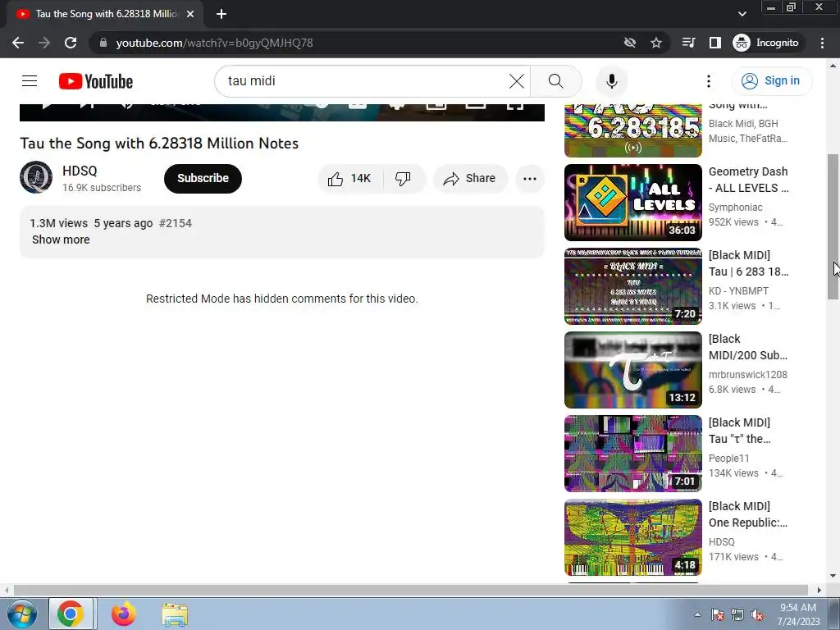This screenshot has width=840, height=630.
Task: Open YouTube settings three-dot menu
Action: (x=708, y=81)
